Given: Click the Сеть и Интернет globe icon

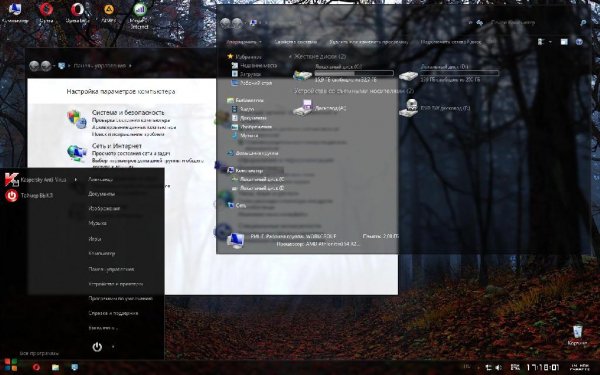Looking at the screenshot, I should click(77, 153).
